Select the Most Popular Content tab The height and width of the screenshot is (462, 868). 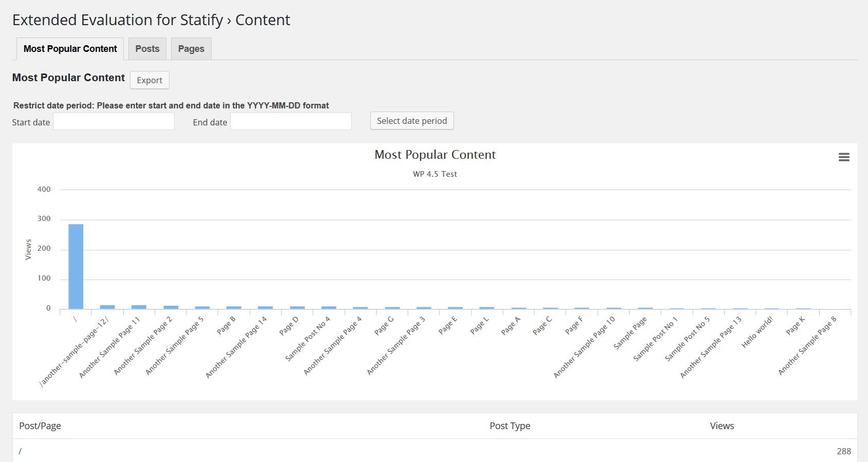[x=70, y=49]
